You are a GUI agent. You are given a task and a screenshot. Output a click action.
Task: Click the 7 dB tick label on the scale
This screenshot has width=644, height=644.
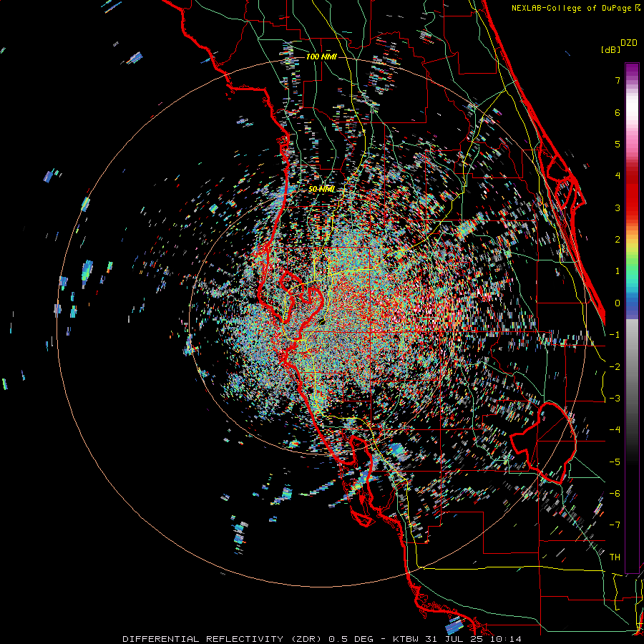click(618, 80)
